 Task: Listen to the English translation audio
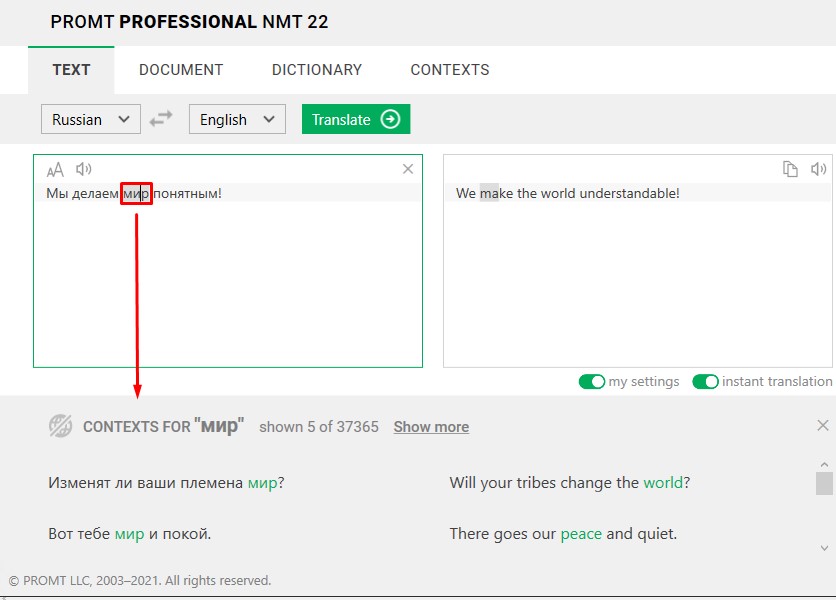818,169
